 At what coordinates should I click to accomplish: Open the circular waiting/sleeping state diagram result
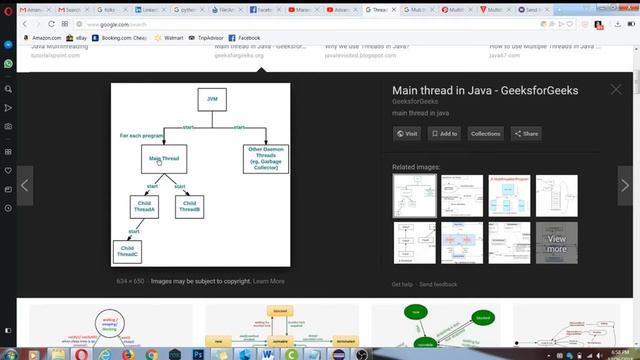point(111,325)
